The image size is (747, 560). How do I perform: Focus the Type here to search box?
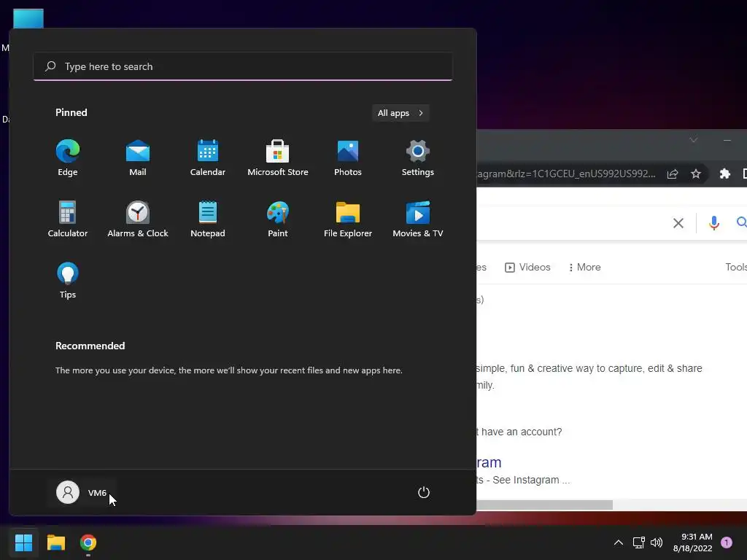coord(243,66)
